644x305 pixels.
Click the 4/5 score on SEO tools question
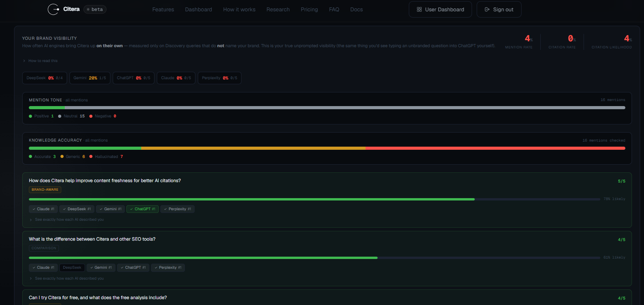pos(621,239)
